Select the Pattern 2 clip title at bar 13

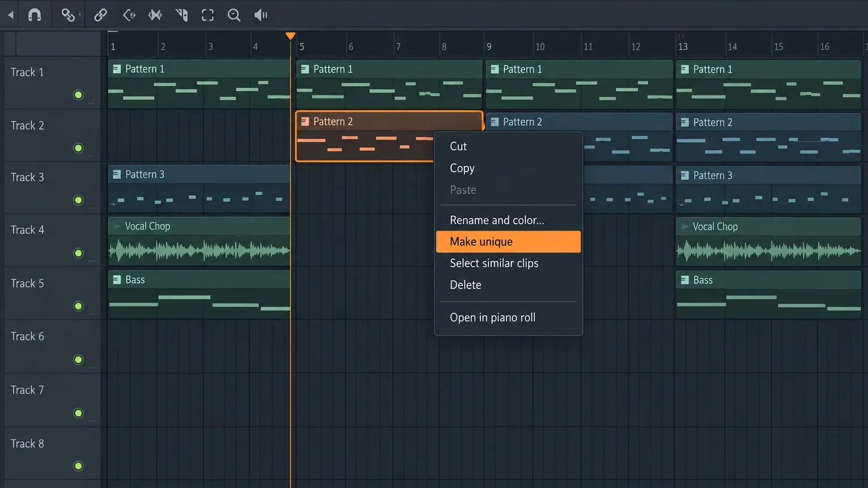[x=713, y=123]
